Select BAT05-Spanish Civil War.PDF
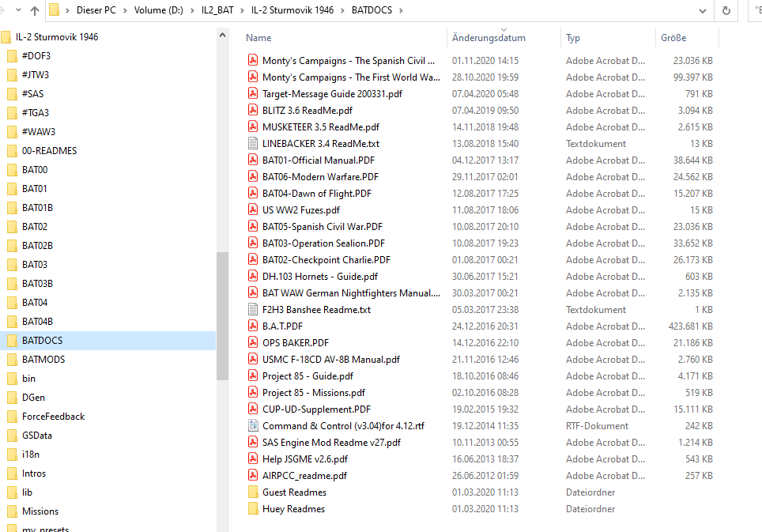This screenshot has width=762, height=532. tap(323, 226)
